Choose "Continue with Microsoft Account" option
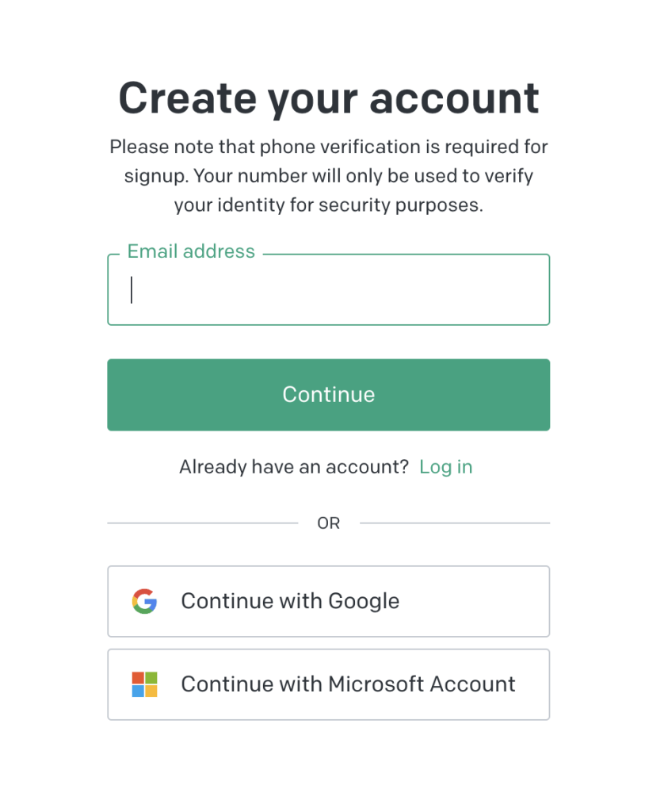 click(x=328, y=684)
